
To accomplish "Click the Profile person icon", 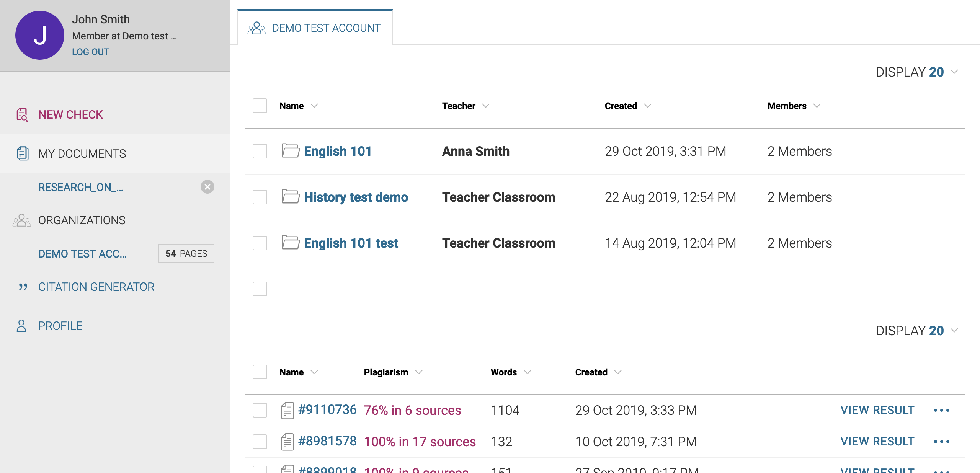I will click(x=21, y=326).
